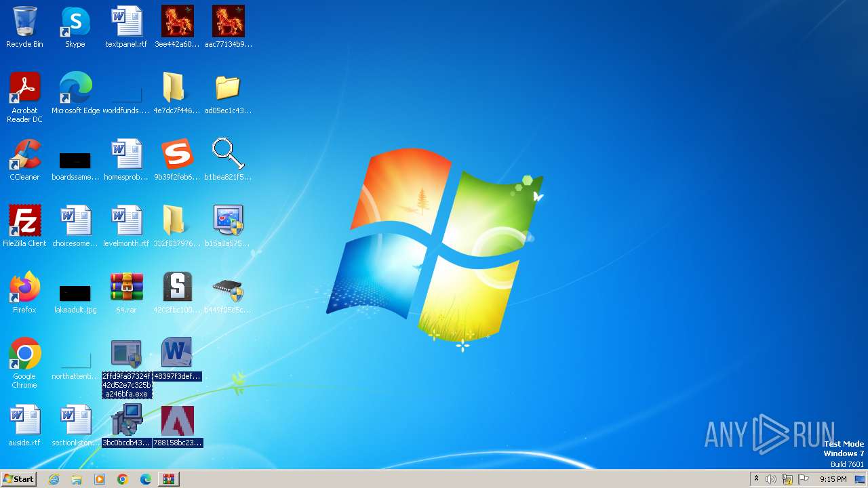
Task: Open the volume speaker tray icon
Action: (771, 479)
